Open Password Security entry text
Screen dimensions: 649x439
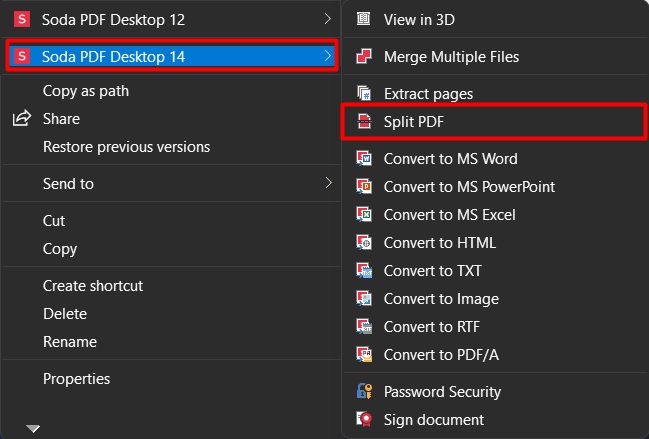pyautogui.click(x=442, y=392)
